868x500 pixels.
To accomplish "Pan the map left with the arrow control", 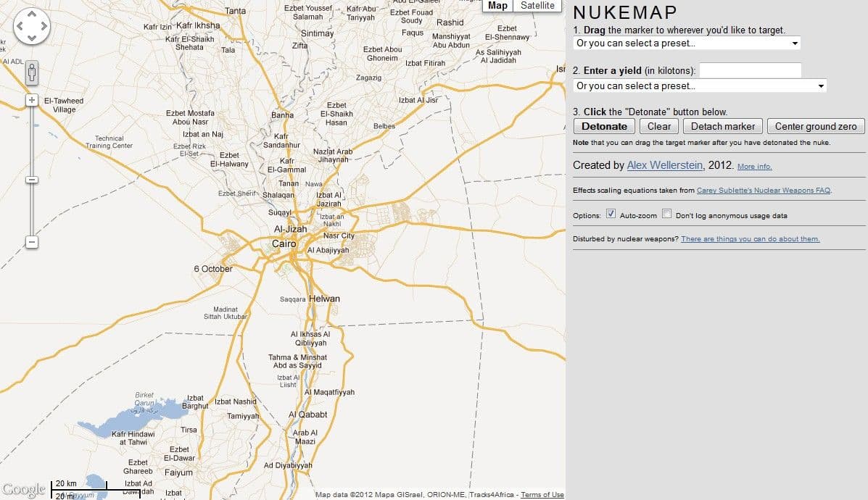I will pyautogui.click(x=20, y=26).
